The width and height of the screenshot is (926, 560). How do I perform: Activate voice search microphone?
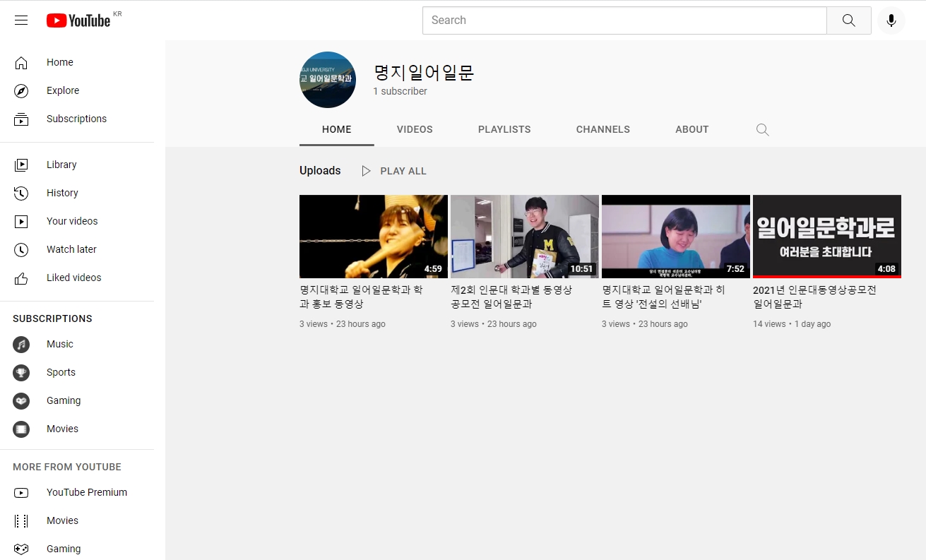point(891,20)
